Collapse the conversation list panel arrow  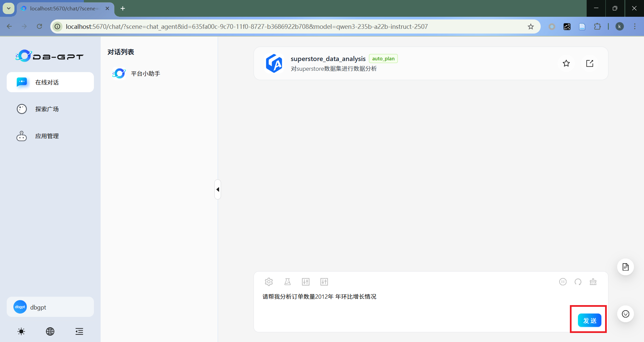[x=218, y=189]
